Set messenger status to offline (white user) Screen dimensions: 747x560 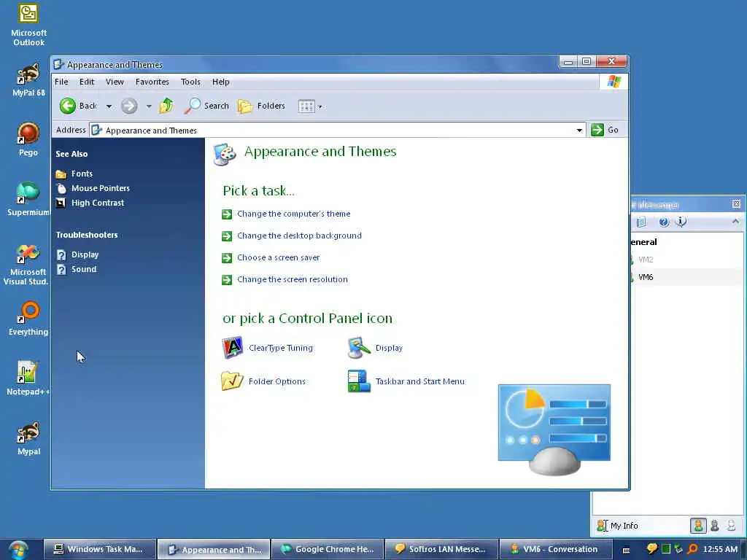[731, 526]
